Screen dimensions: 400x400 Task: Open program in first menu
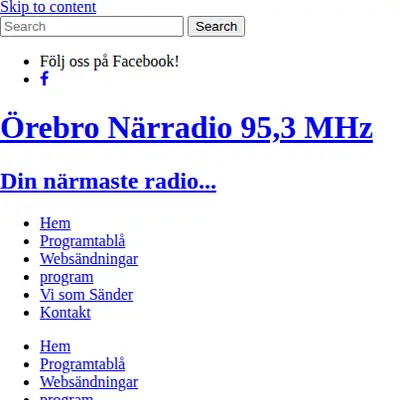coord(67,277)
